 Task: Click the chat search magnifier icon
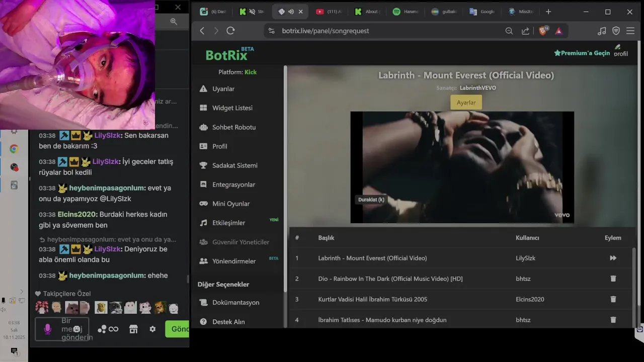174,22
